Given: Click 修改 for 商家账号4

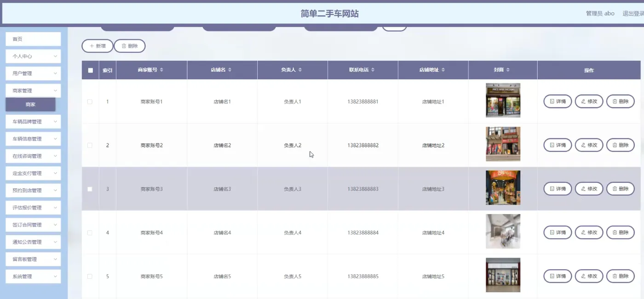Looking at the screenshot, I should [589, 232].
